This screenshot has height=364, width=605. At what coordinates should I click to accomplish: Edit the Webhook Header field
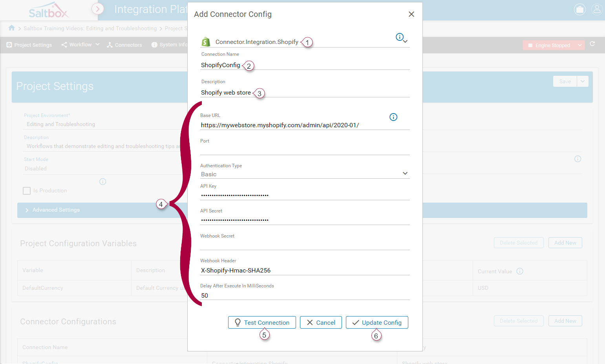click(x=305, y=270)
